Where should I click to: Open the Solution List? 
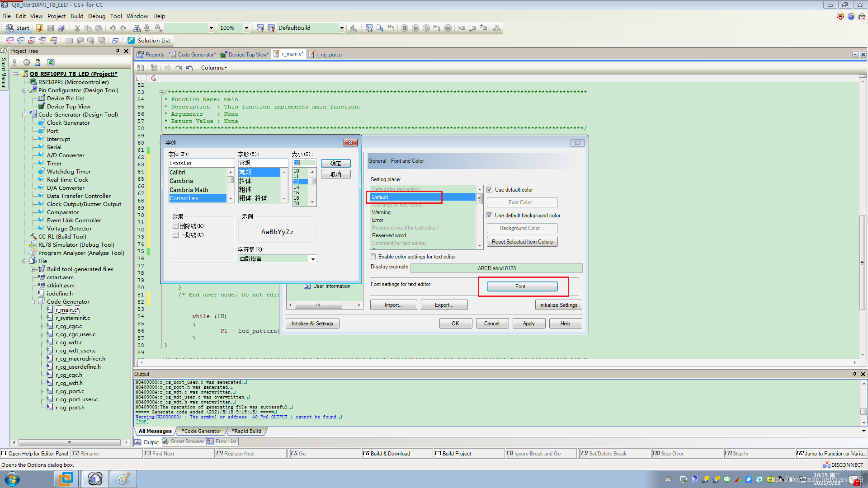click(150, 41)
